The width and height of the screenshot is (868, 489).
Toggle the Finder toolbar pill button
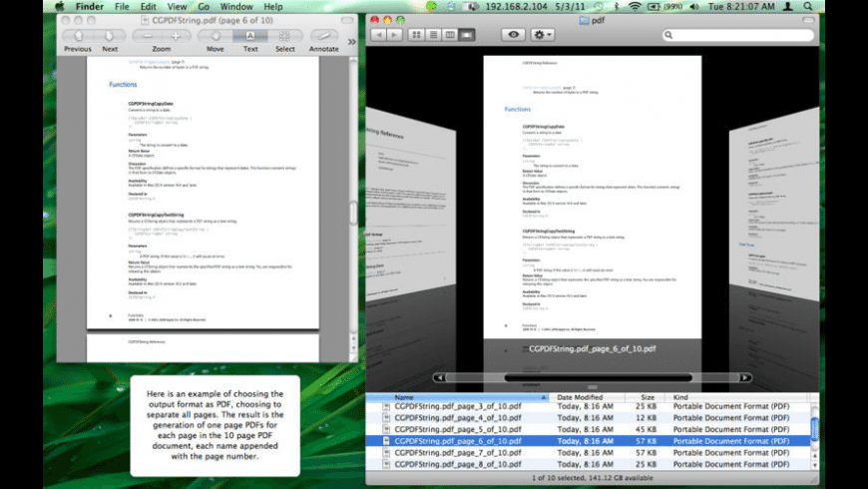click(x=808, y=21)
